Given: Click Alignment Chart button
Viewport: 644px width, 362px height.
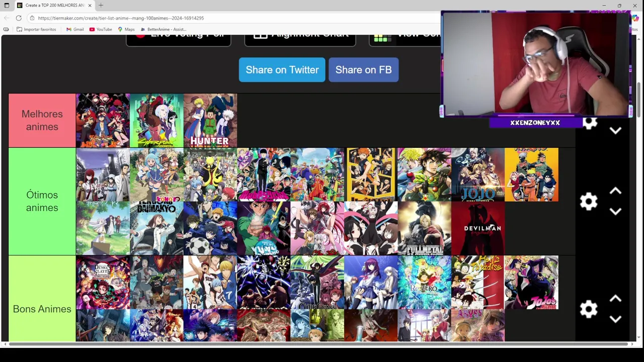Looking at the screenshot, I should point(300,40).
